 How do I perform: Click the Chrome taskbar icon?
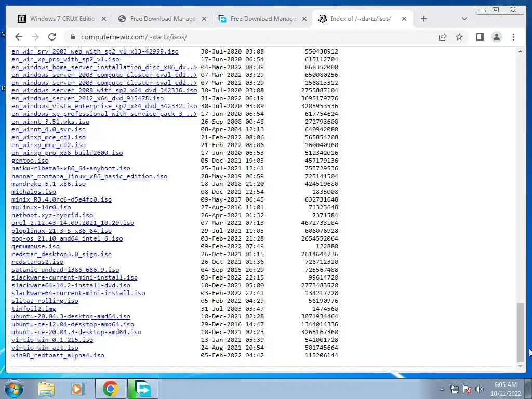pos(110,389)
